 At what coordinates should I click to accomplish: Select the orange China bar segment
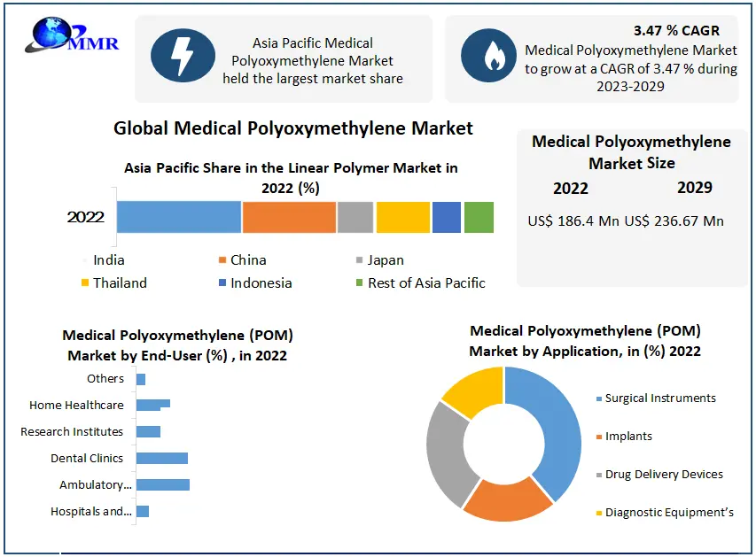tap(289, 217)
